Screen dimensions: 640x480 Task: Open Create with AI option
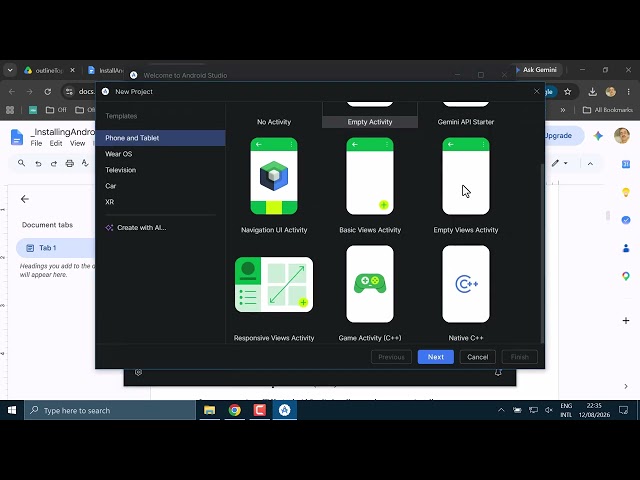[x=136, y=228]
